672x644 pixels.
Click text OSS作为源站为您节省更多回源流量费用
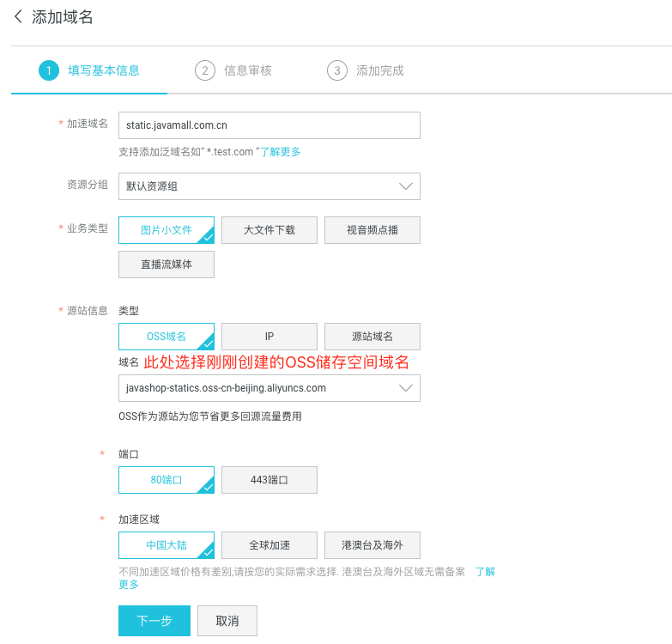click(210, 416)
